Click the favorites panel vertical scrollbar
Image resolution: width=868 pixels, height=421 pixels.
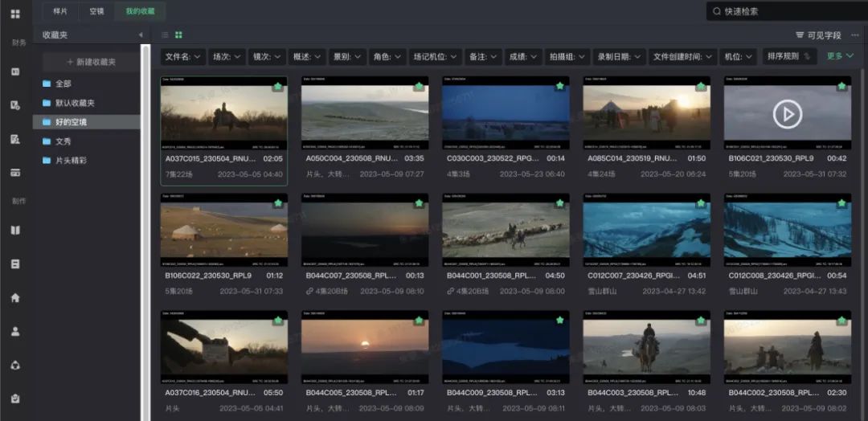(x=146, y=232)
